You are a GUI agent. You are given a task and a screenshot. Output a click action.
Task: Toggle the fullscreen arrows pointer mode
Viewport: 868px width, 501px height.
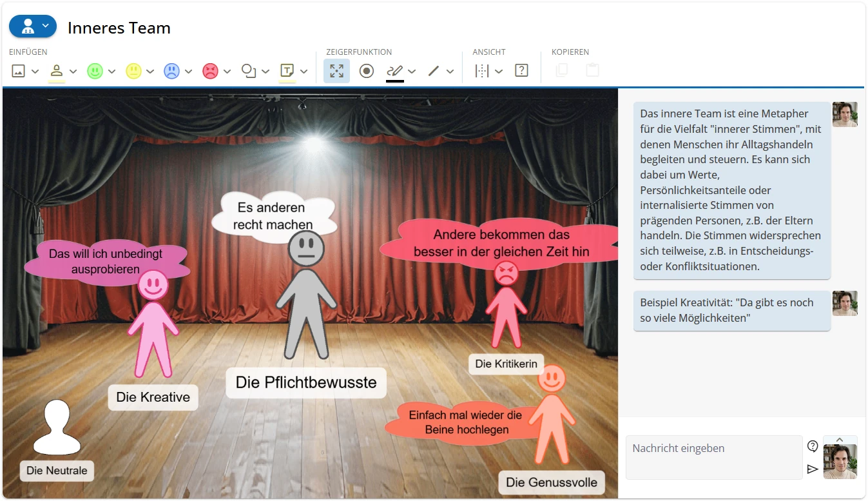(x=336, y=71)
